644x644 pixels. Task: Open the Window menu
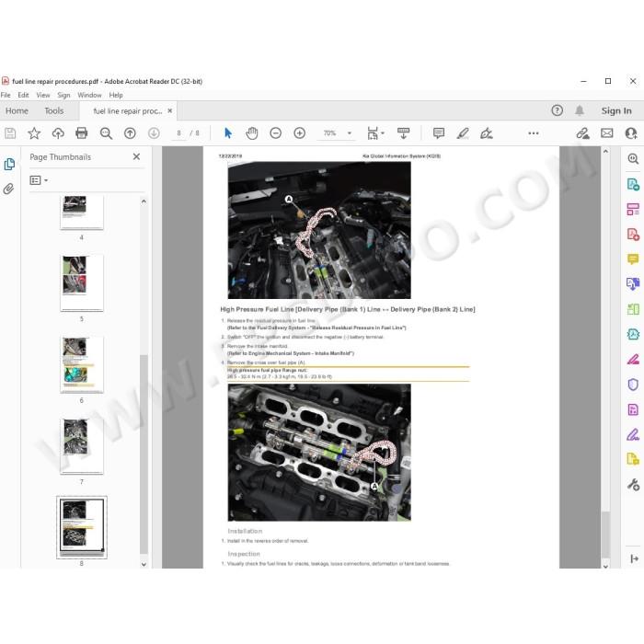pyautogui.click(x=89, y=96)
